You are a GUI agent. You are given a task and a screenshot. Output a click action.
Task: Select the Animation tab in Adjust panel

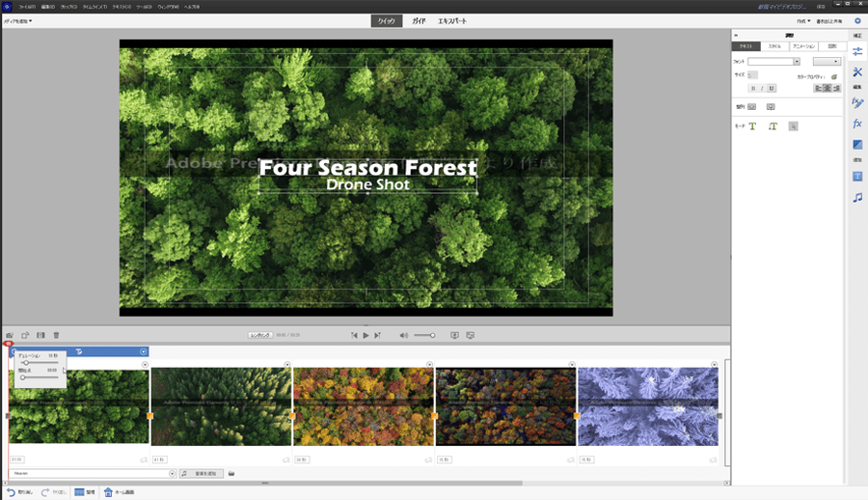click(x=803, y=46)
